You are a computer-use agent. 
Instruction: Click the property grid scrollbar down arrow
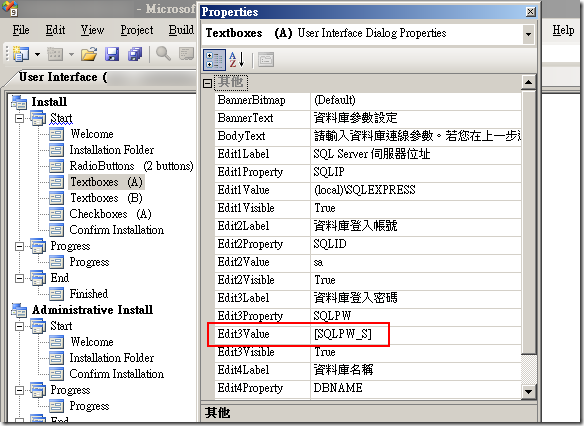pyautogui.click(x=528, y=391)
